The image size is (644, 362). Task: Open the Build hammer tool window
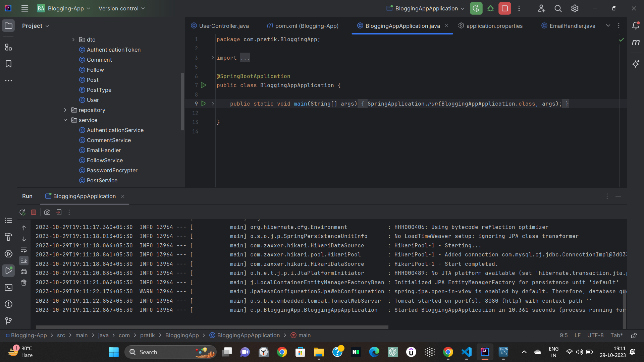[8, 237]
